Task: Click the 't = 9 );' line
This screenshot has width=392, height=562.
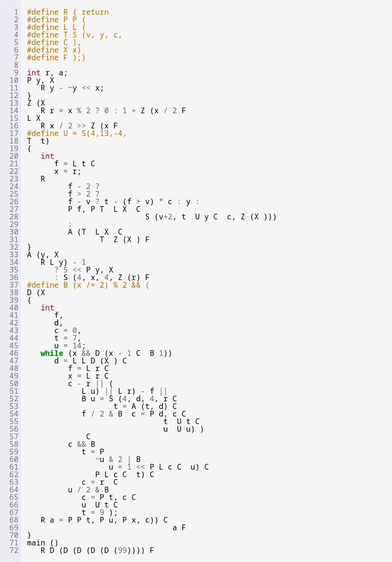Action: [x=99, y=513]
